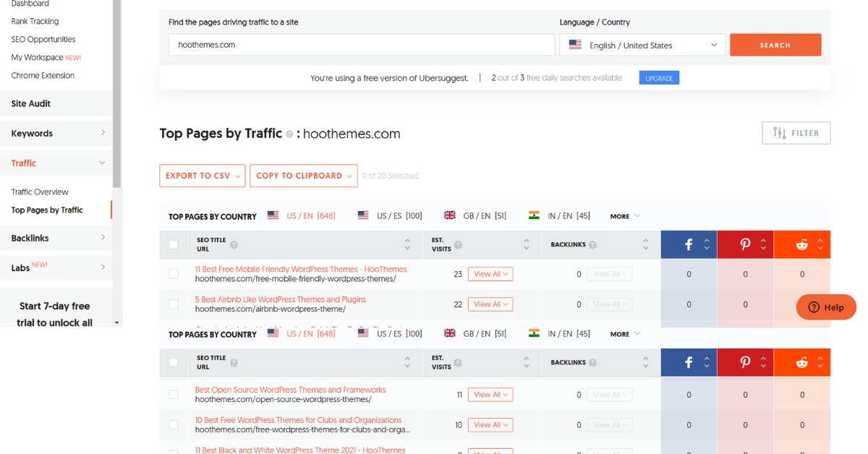Screen dimensions: 868x454
Task: Click the US flag of US / ES [100] in the second header
Action: tap(363, 333)
